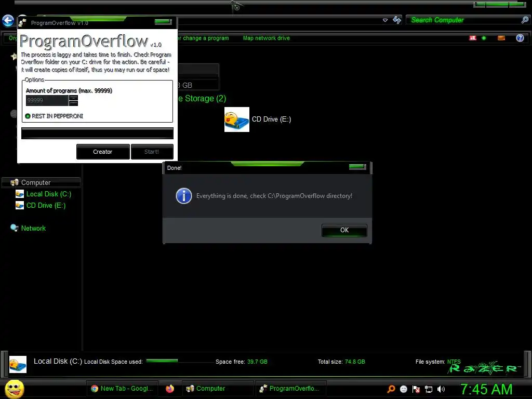Click the grayed-out Start! button
The image size is (532, 399).
[x=152, y=152]
